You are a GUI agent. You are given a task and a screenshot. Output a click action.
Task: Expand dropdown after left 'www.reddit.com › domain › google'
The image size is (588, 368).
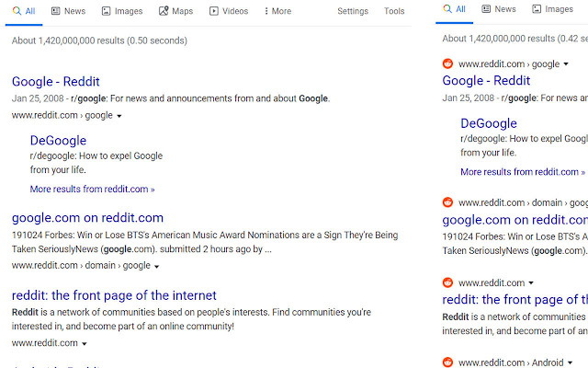click(x=157, y=266)
